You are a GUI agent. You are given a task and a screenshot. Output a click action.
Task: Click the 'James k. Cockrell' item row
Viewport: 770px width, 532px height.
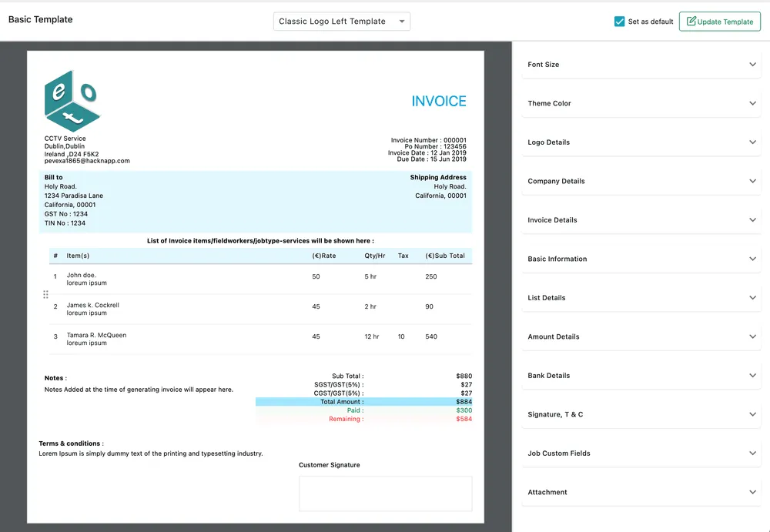coord(260,309)
